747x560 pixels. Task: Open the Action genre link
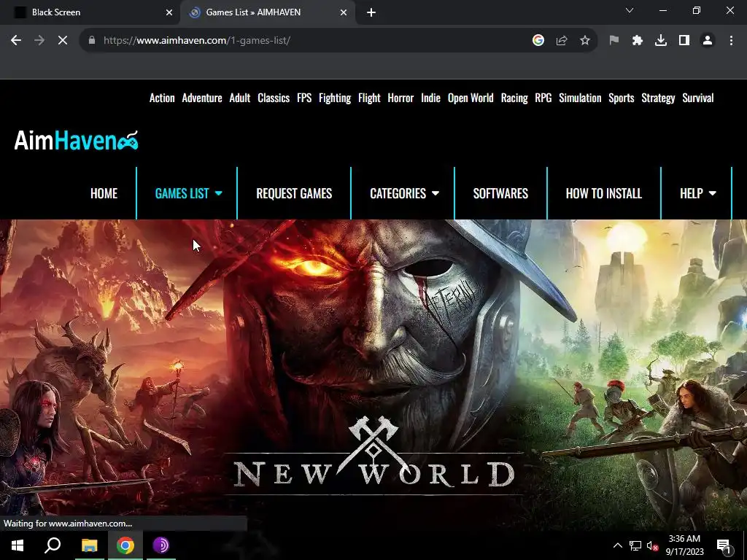click(x=162, y=98)
